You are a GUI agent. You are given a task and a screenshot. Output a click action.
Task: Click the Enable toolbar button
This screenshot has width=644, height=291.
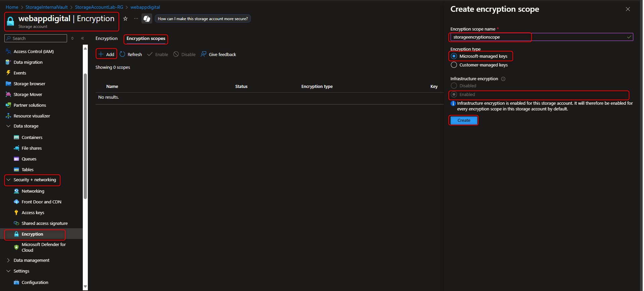pyautogui.click(x=158, y=54)
